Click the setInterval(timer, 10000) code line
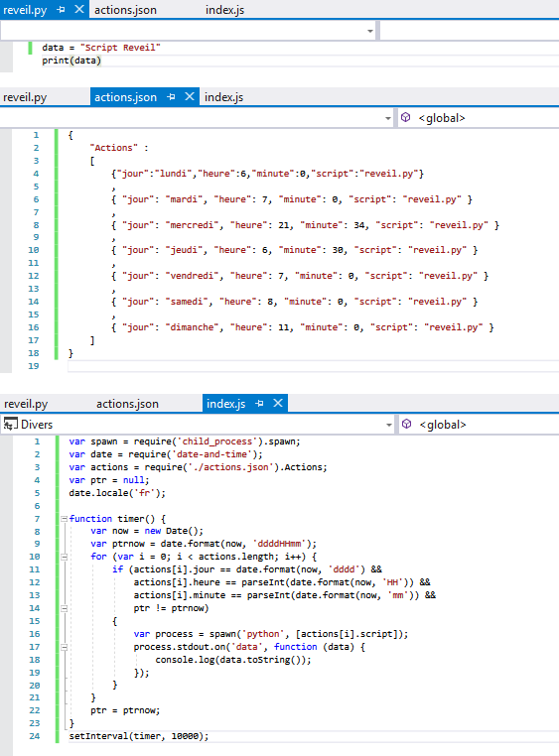Screen dimensions: 559x756 (139, 736)
